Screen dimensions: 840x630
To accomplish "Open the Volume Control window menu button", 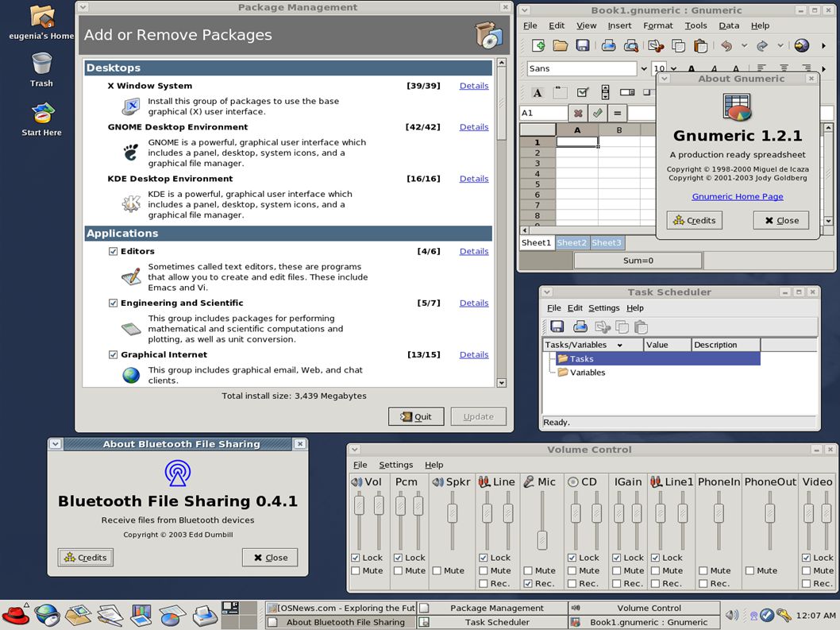I will point(355,450).
